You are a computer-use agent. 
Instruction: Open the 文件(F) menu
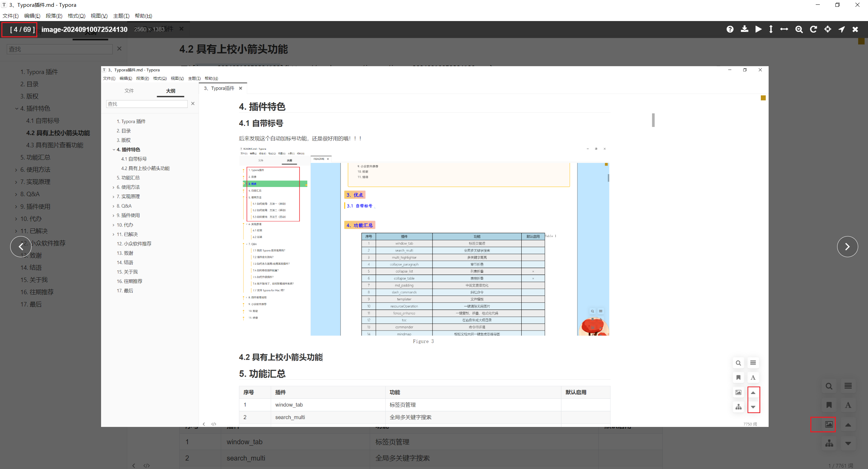tap(11, 16)
